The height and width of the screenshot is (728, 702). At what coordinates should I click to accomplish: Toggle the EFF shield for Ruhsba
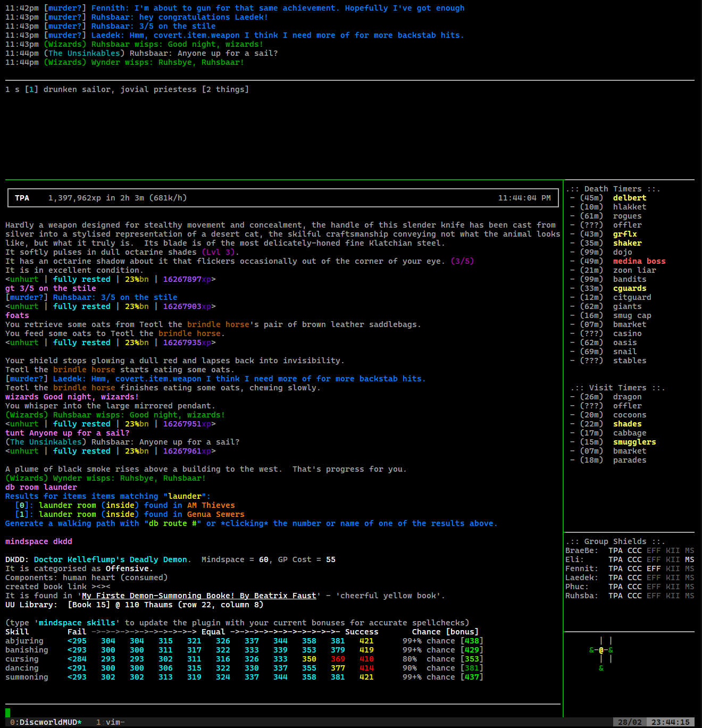pos(654,596)
